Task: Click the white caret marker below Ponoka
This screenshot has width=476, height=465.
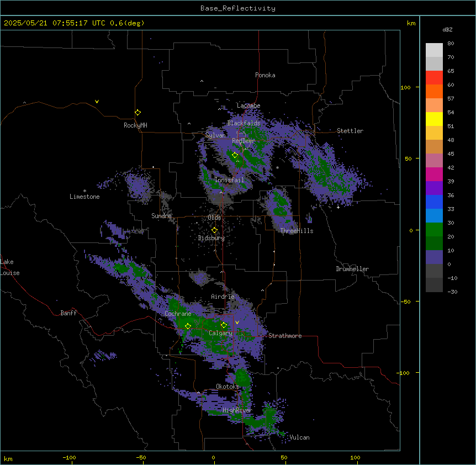Action: click(x=202, y=81)
